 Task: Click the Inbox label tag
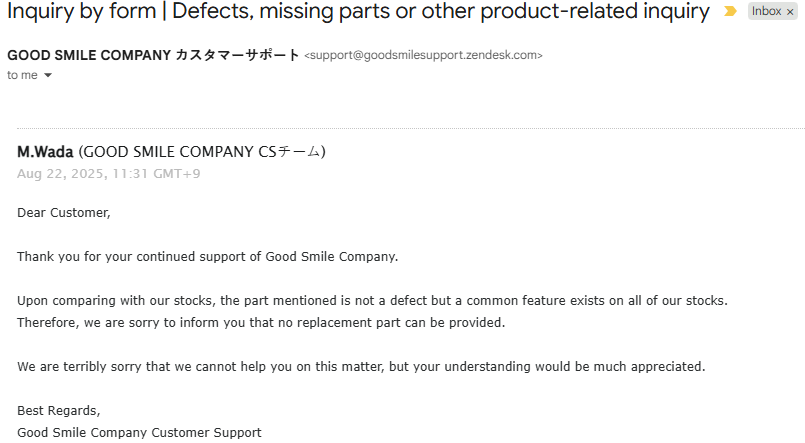pyautogui.click(x=766, y=12)
